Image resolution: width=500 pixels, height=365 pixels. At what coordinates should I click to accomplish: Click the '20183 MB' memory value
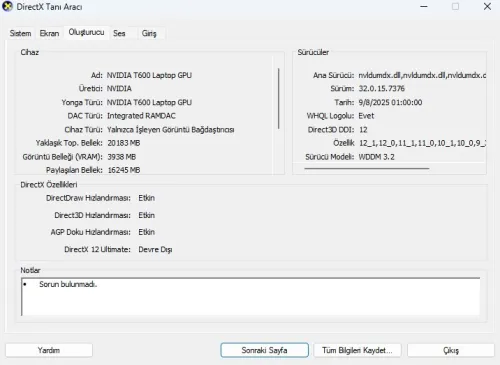click(x=124, y=143)
